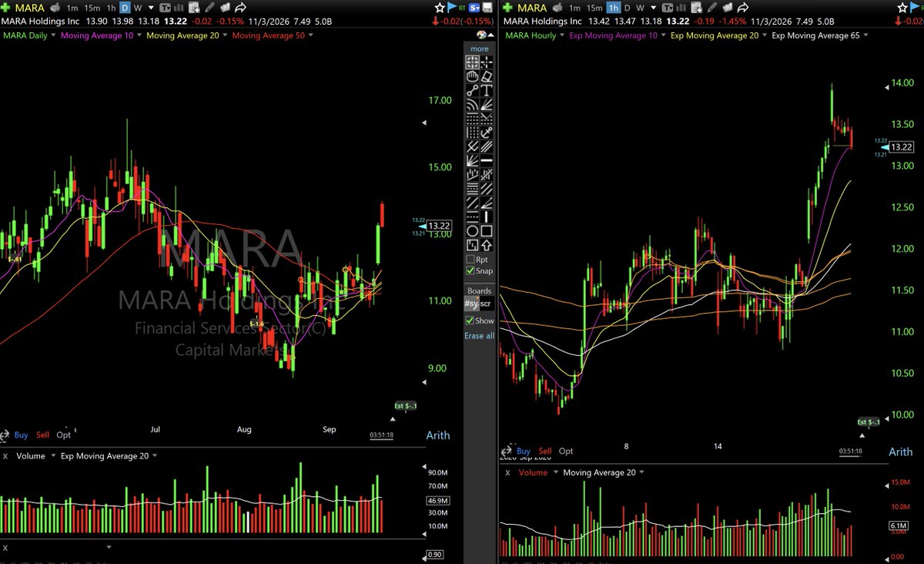Select the circle/ellipse drawing tool
This screenshot has height=564, width=924.
click(x=473, y=230)
